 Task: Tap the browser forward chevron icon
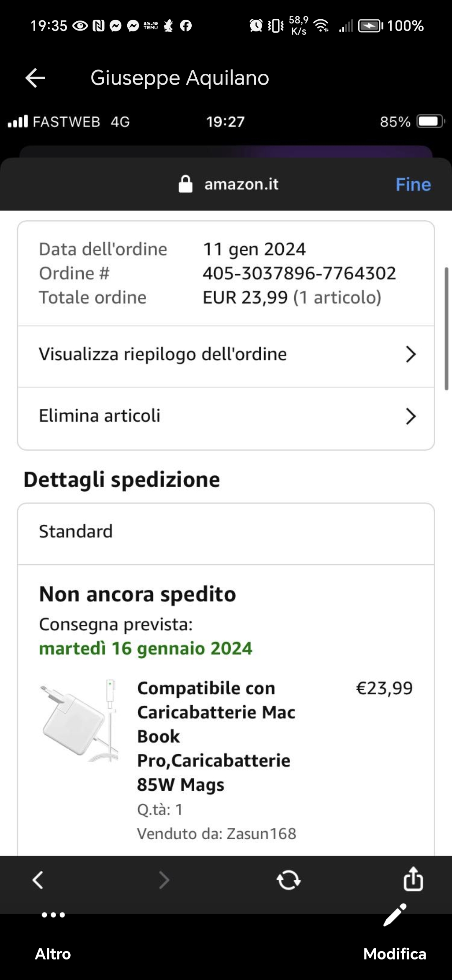pos(164,880)
